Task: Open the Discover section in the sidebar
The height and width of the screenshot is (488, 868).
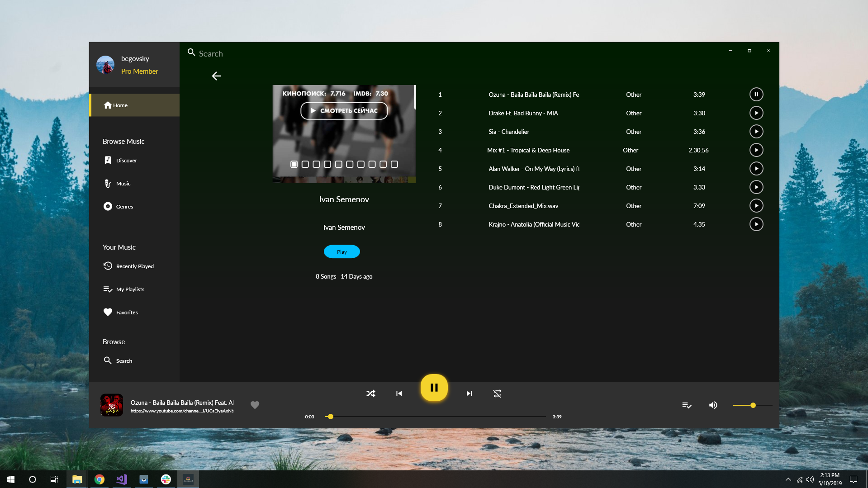Action: 127,160
